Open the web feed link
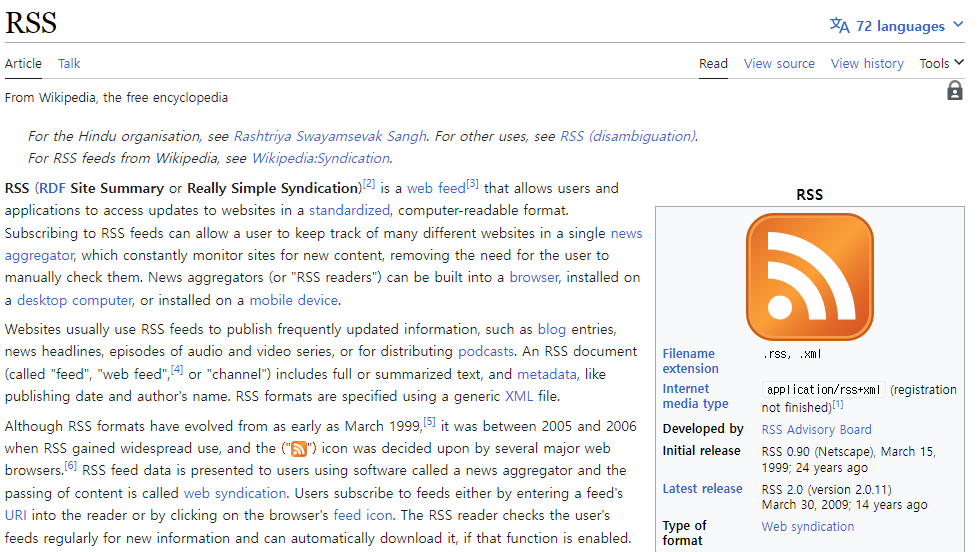 (x=436, y=188)
